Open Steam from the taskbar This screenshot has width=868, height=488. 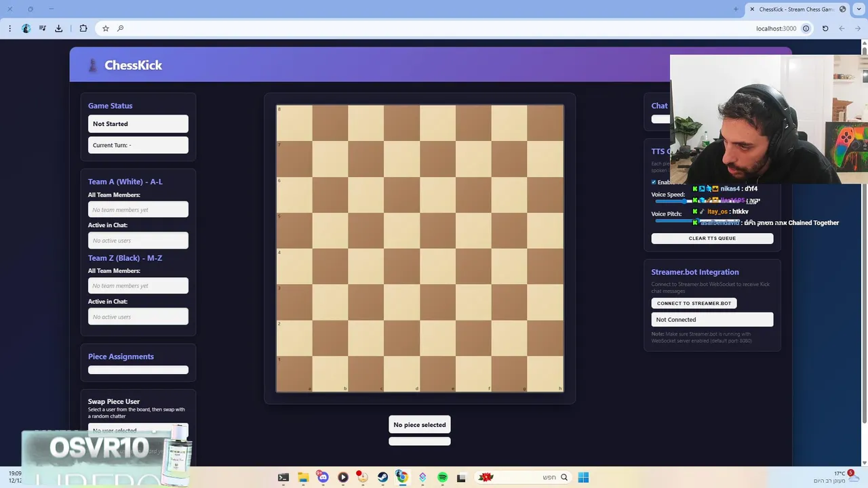[382, 477]
